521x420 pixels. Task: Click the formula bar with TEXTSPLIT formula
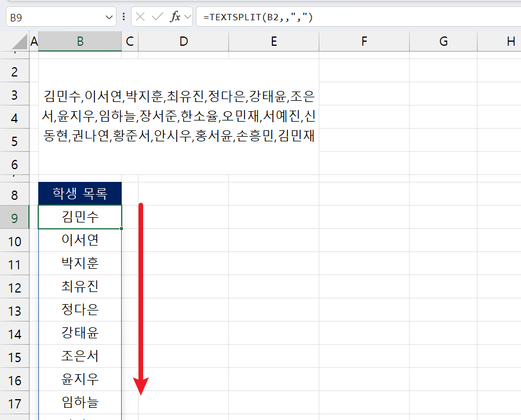[359, 17]
